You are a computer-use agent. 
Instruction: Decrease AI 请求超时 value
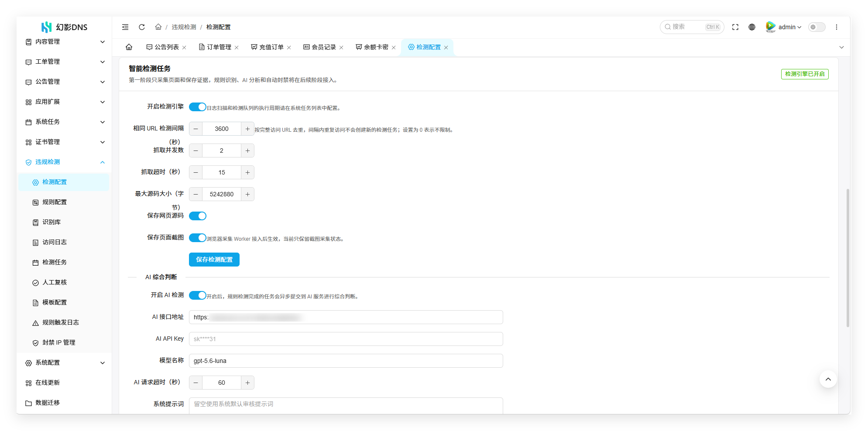[x=196, y=383]
